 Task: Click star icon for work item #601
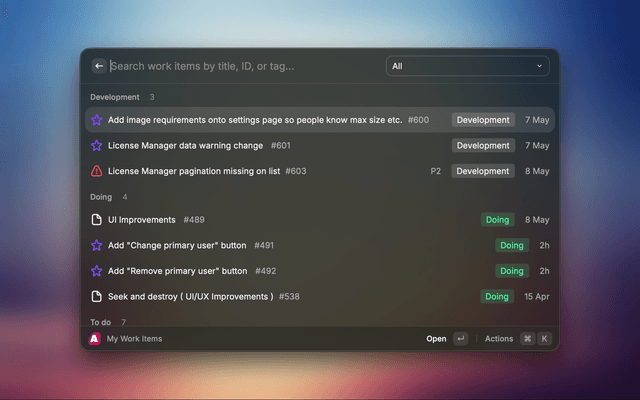coord(96,145)
